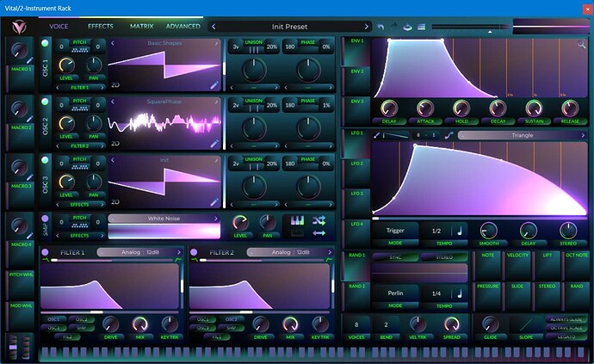Click the LFO 1 smooth curve icon
This screenshot has height=364, width=594.
click(449, 135)
